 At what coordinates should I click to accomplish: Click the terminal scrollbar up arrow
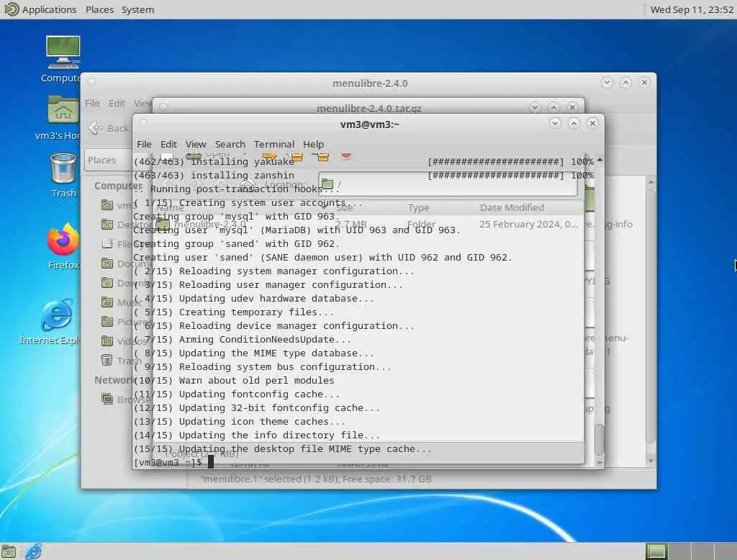pos(600,161)
